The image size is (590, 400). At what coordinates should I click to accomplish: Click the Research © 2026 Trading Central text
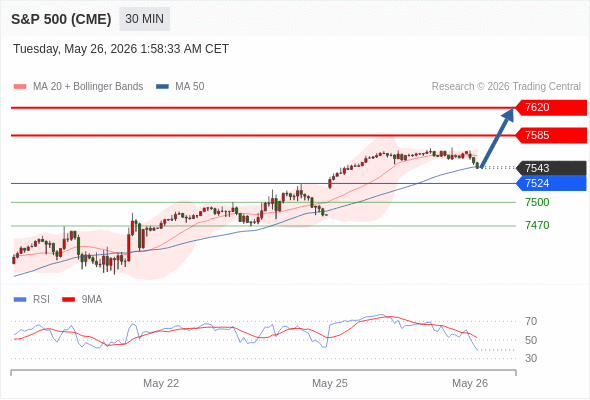click(x=506, y=87)
